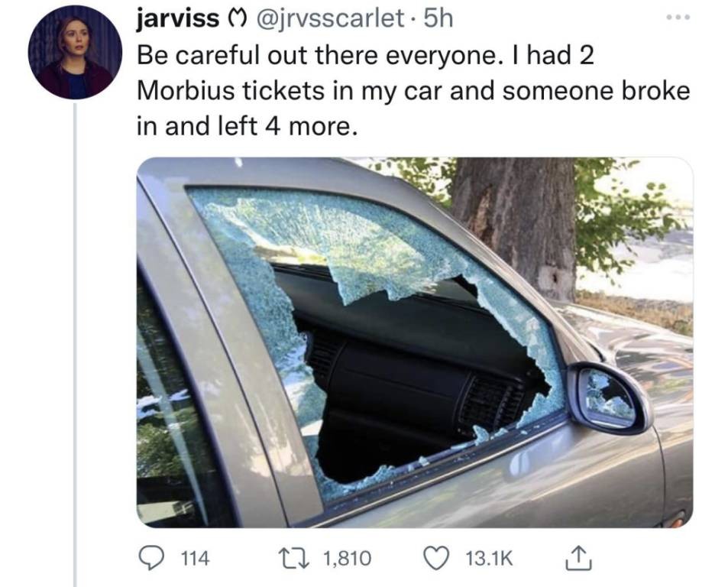Screen dimensions: 728x587
Task: Click the reply speech bubble icon
Action: [x=150, y=558]
